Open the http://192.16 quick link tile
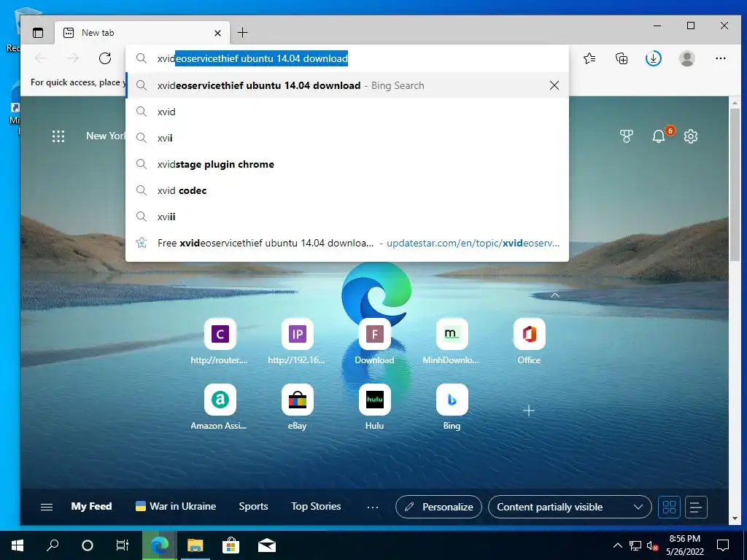Image resolution: width=747 pixels, height=560 pixels. click(x=297, y=341)
